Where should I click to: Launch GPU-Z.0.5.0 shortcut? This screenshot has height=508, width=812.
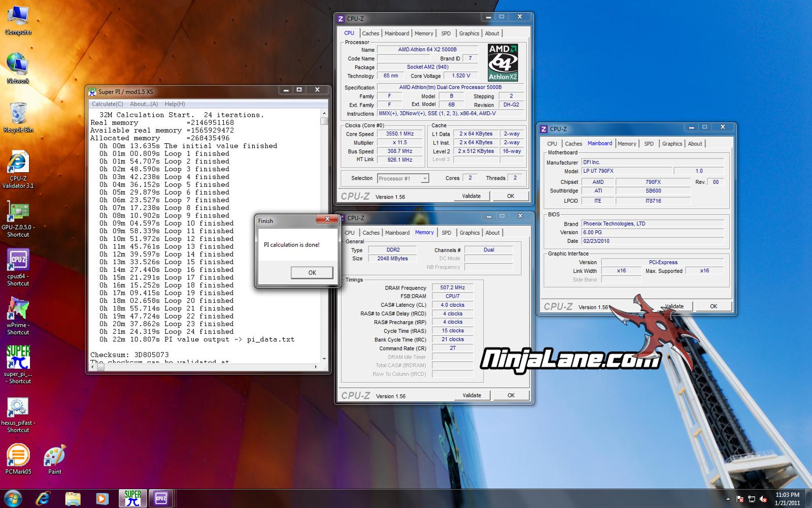pos(18,219)
